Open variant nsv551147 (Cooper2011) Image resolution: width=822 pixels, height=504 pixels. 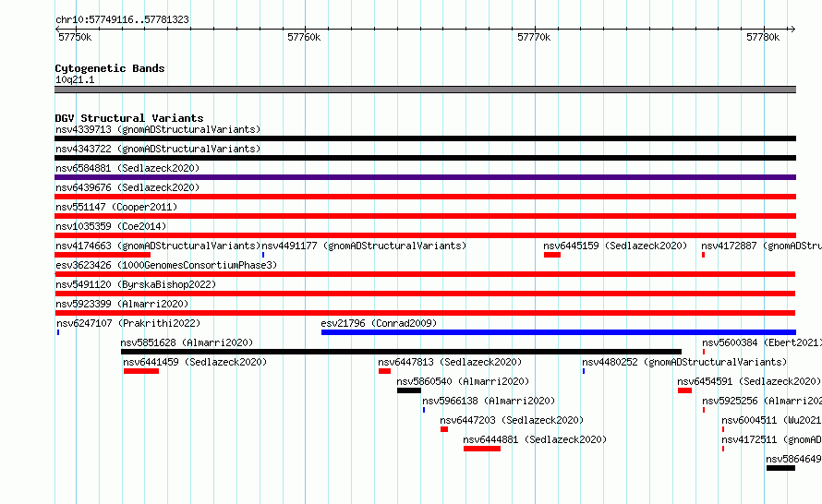pyautogui.click(x=116, y=207)
